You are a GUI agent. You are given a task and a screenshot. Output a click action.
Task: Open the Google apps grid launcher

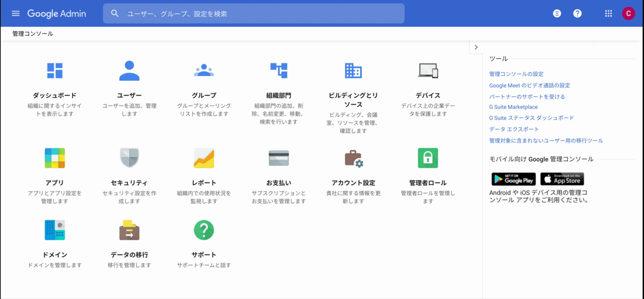click(x=608, y=13)
